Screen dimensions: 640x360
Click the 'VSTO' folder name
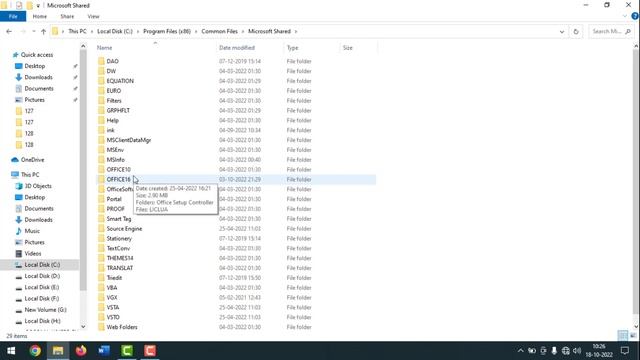[x=113, y=317]
